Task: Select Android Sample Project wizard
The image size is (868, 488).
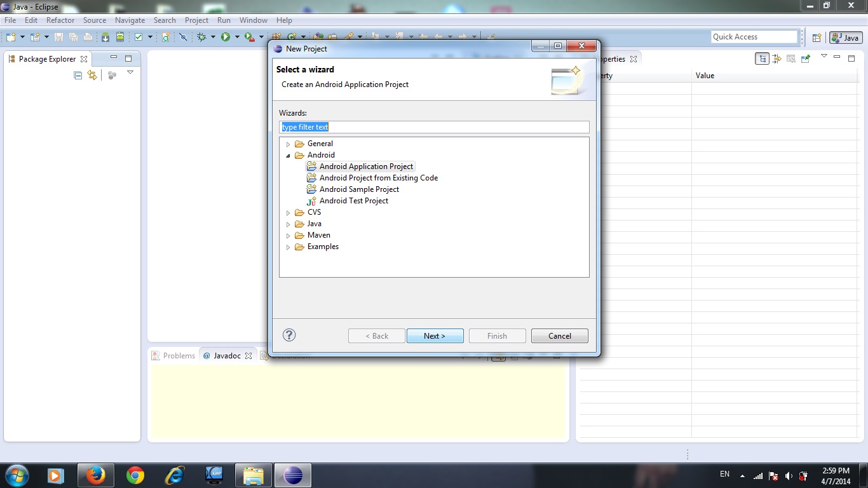Action: [x=359, y=189]
